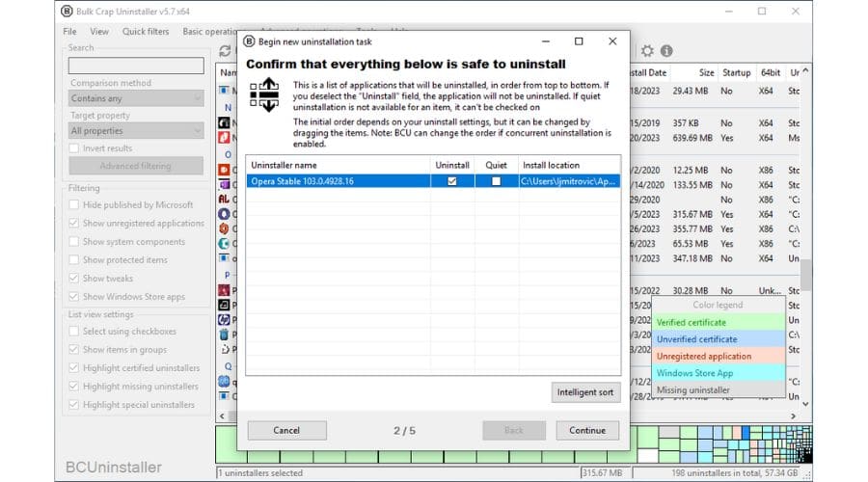
Task: Toggle Highlight special uninstallers checkbox
Action: 74,405
